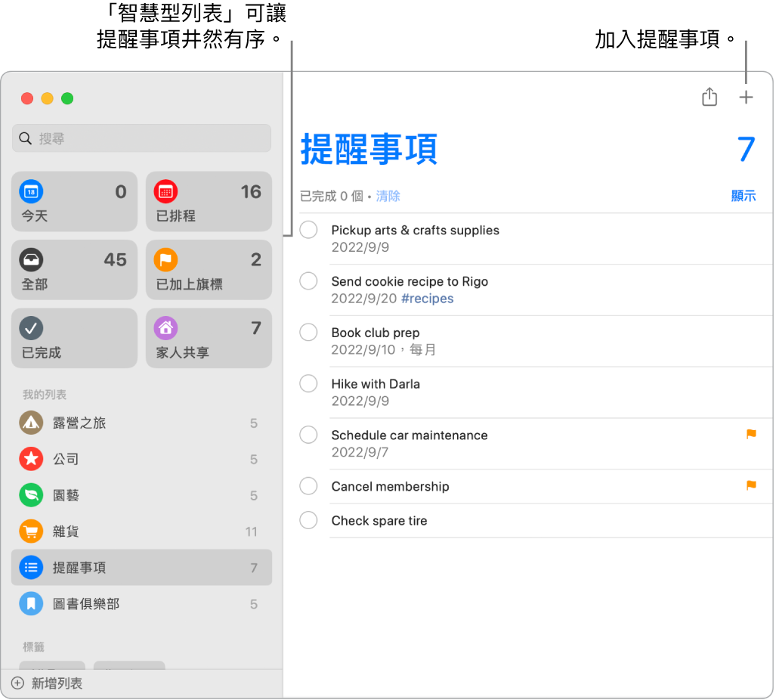Share the 提醒事項 list
The image size is (776, 700).
tap(709, 97)
